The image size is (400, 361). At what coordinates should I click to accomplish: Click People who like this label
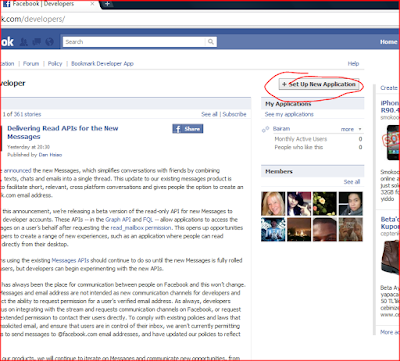299,147
